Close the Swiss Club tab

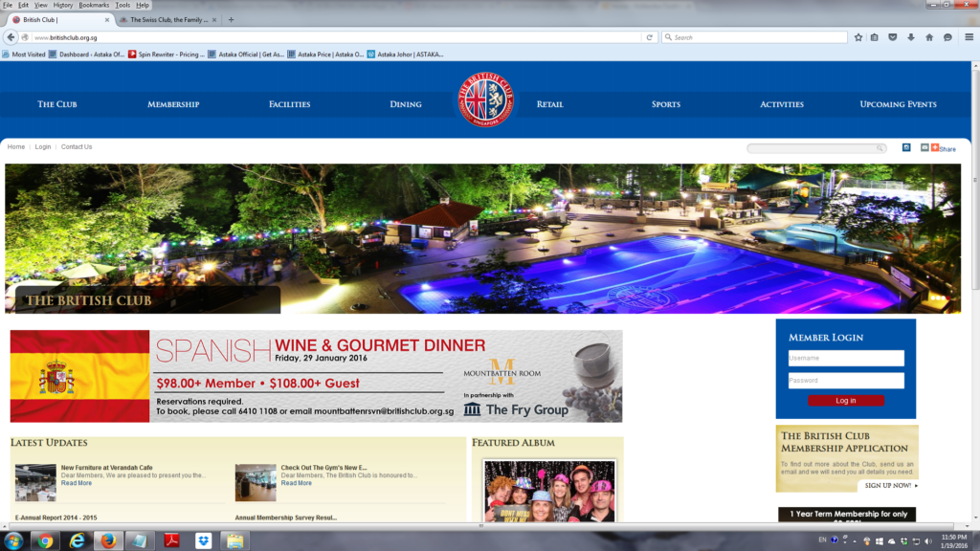(214, 20)
